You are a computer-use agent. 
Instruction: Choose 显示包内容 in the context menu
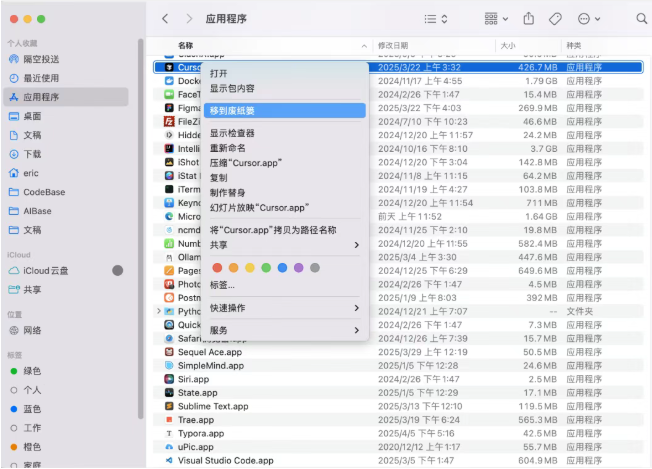click(285, 88)
